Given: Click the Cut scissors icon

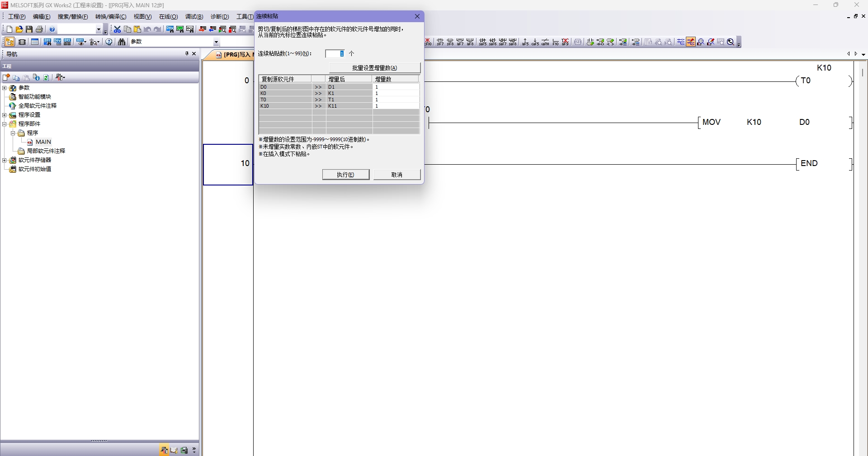Looking at the screenshot, I should click(118, 29).
